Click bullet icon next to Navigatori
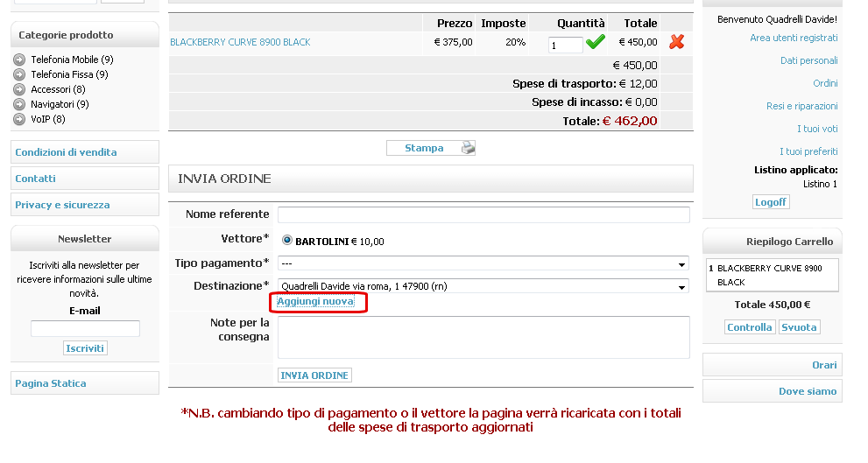 click(x=19, y=104)
